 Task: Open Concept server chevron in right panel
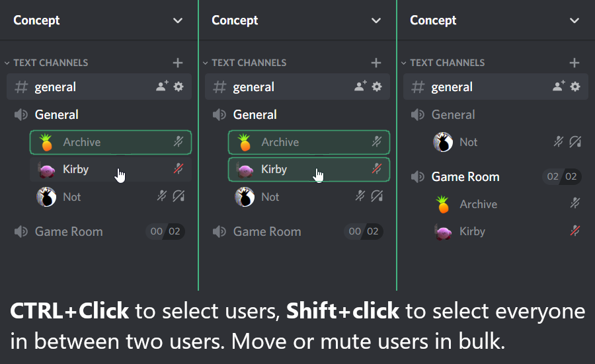coord(574,20)
